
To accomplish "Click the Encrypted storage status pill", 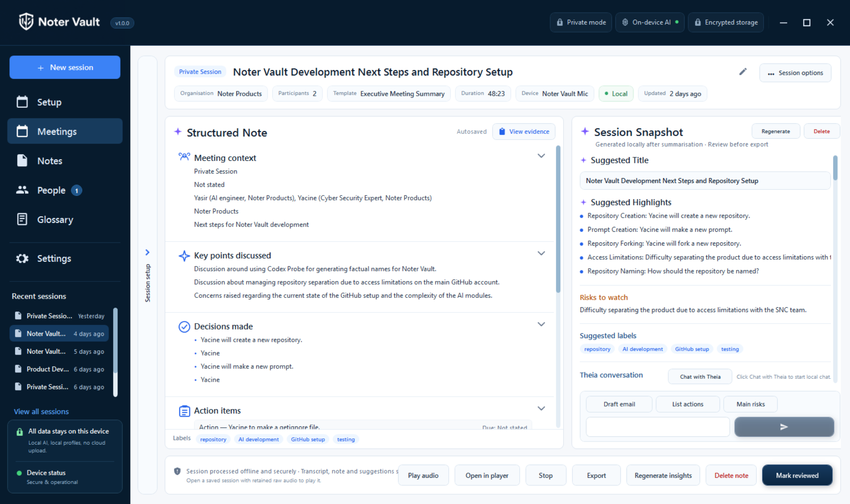I will click(x=726, y=22).
